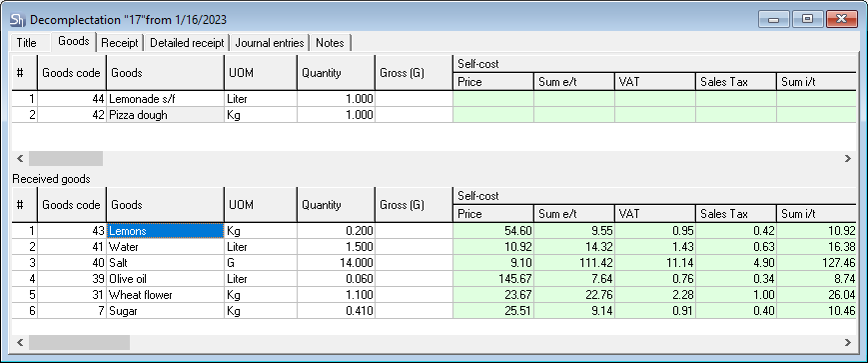The image size is (868, 363).
Task: Click the Quantity column header in the upper table
Action: tap(336, 73)
